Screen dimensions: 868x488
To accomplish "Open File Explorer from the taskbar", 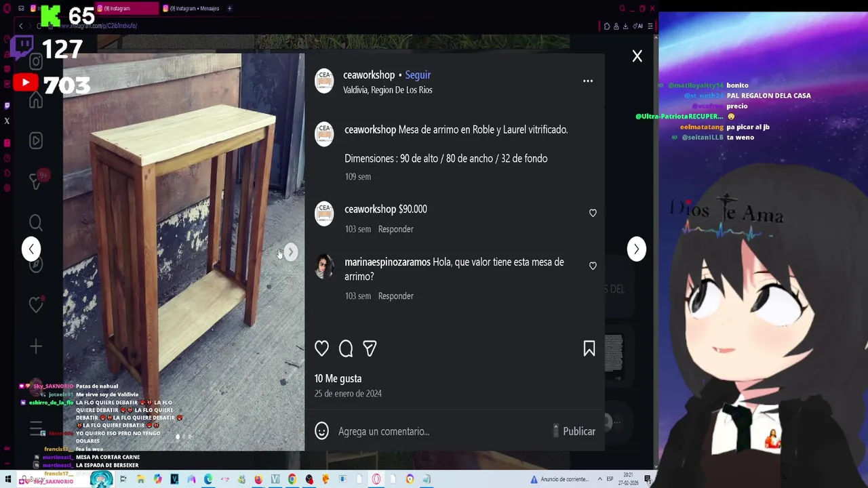I will tap(140, 479).
